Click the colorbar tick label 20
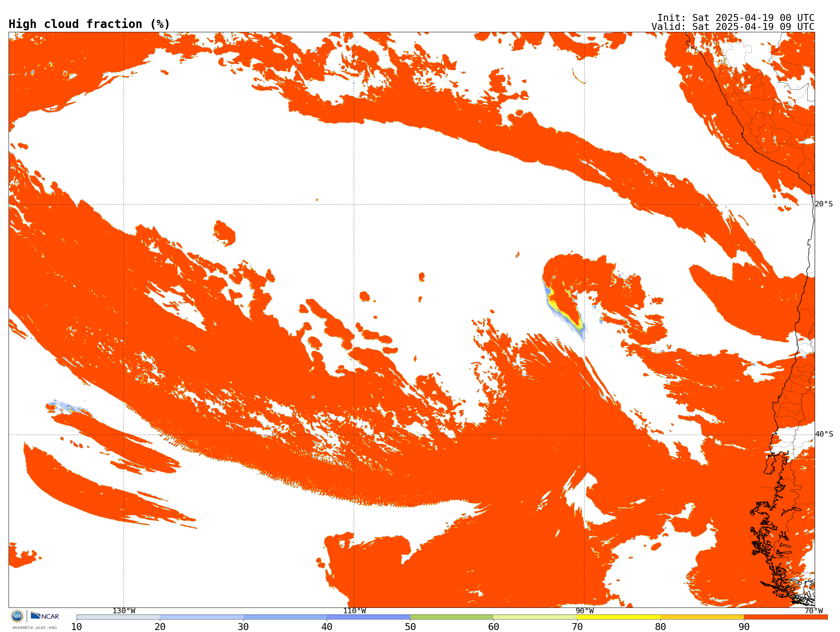 coord(160,627)
